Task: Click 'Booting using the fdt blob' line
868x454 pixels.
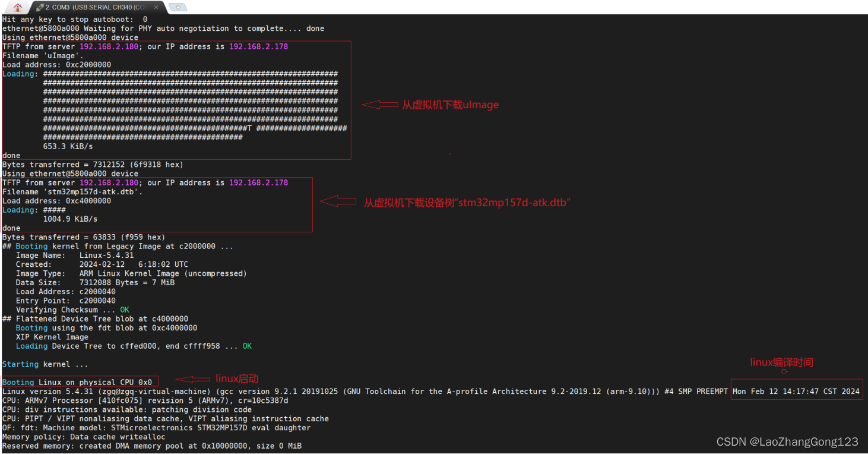Action: (106, 328)
